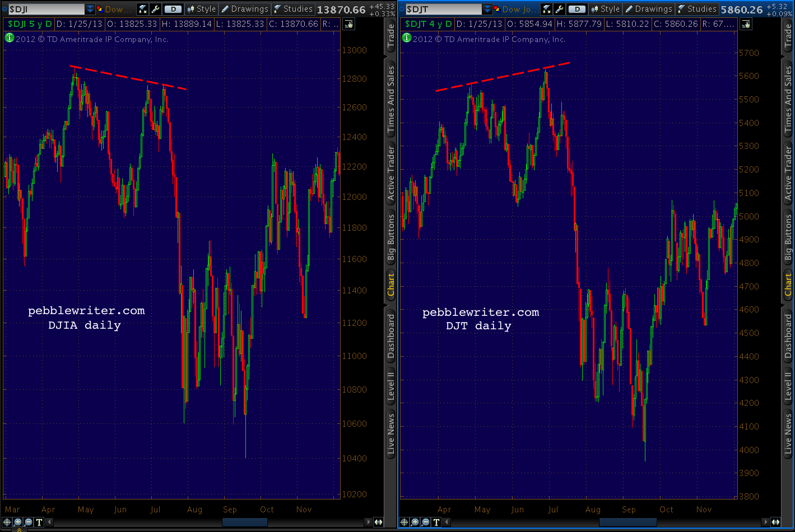Select the text tool below $DJI chart

click(x=39, y=522)
